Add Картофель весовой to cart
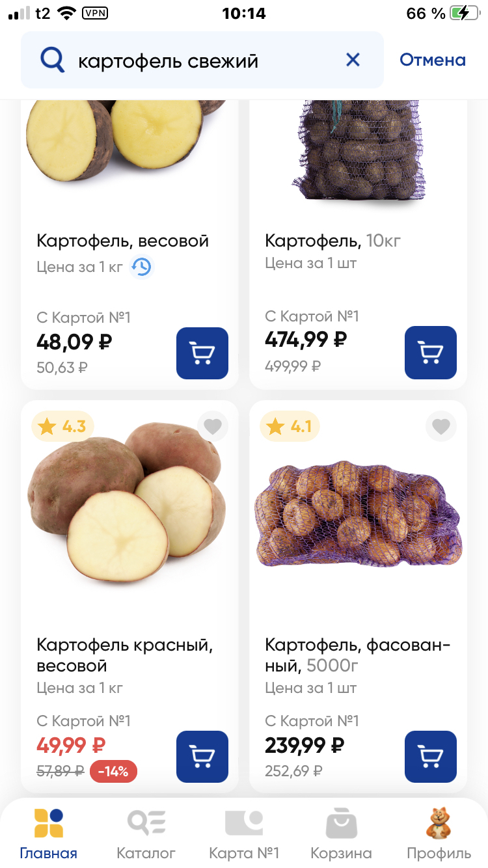The height and width of the screenshot is (868, 488). [202, 353]
